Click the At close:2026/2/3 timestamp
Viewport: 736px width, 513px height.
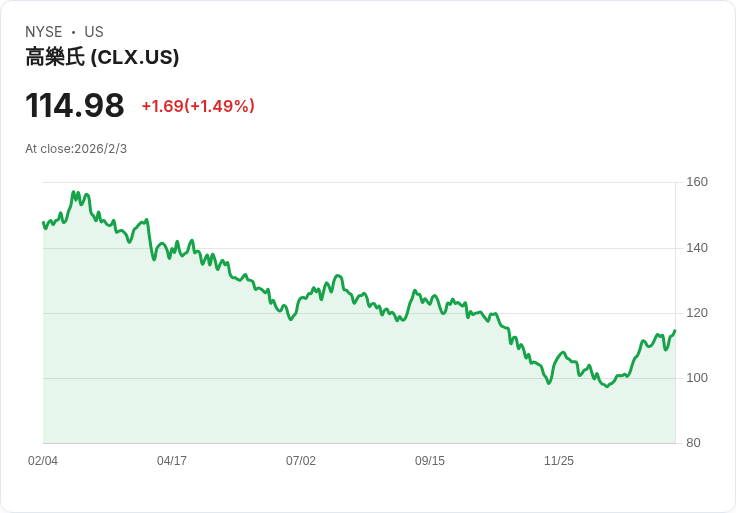click(76, 149)
